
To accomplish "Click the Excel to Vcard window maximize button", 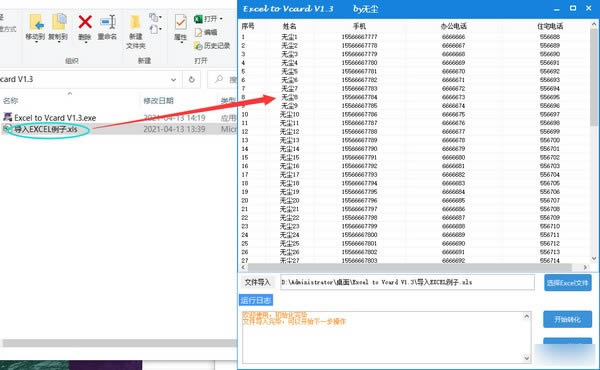I will [x=573, y=8].
